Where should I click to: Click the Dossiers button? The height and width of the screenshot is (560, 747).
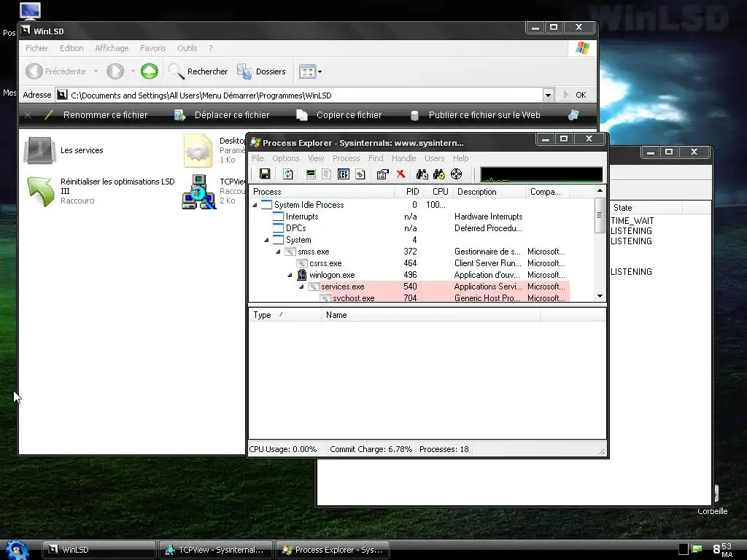point(262,71)
